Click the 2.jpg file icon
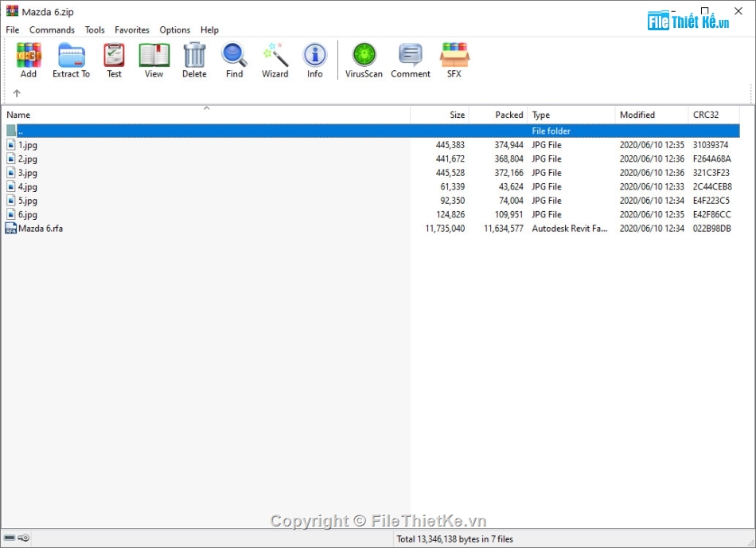 [11, 159]
